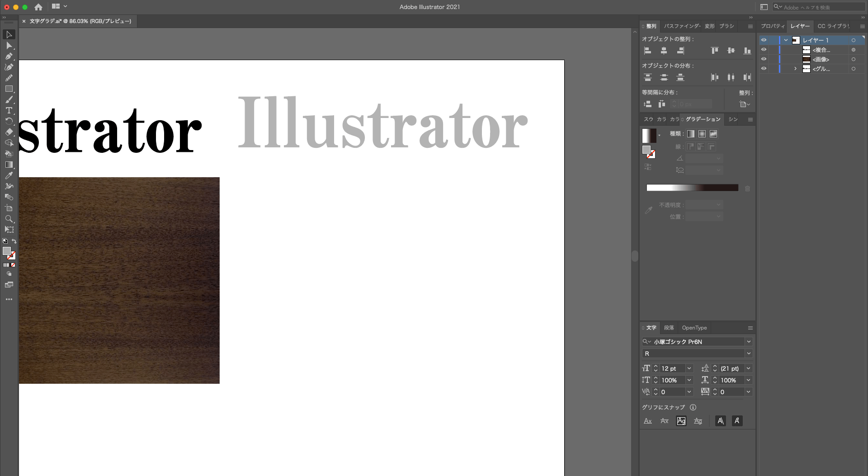Viewport: 868px width, 476px height.
Task: Select the Rectangle tool
Action: [x=9, y=89]
